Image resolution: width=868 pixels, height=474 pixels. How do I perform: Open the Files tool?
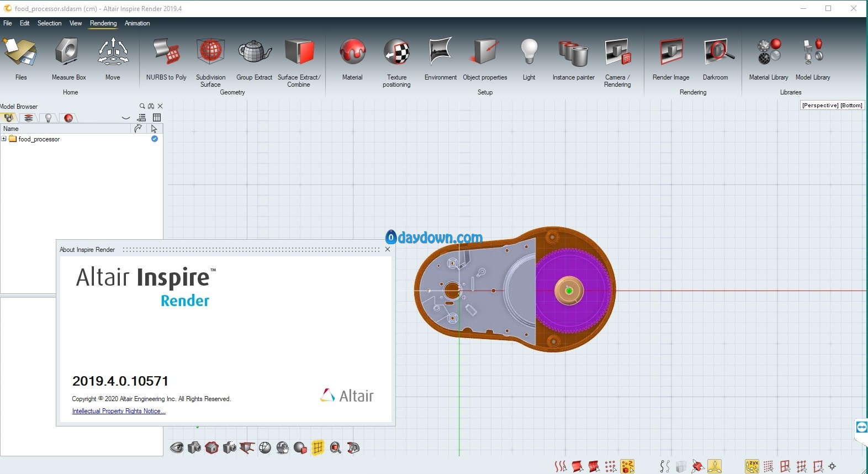click(20, 59)
